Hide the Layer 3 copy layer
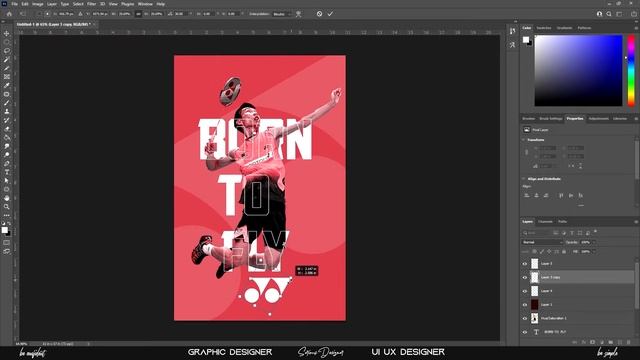 pos(525,278)
